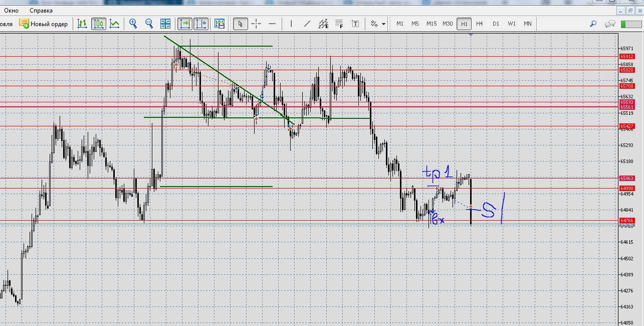
Task: Switch to the MN monthly timeframe
Action: [528, 24]
